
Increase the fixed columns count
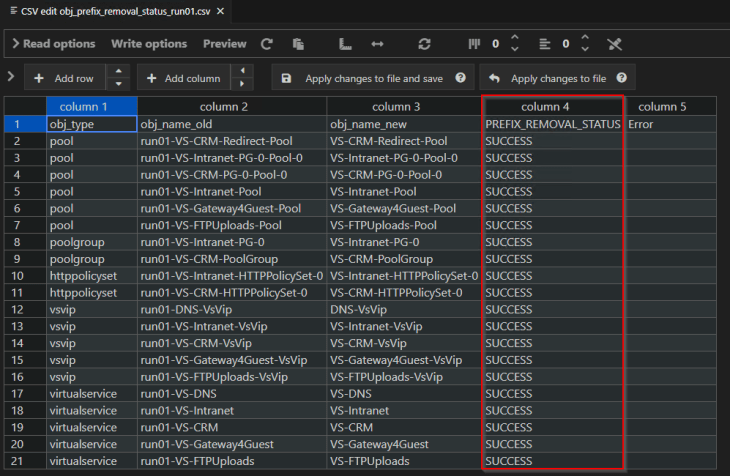coord(514,38)
